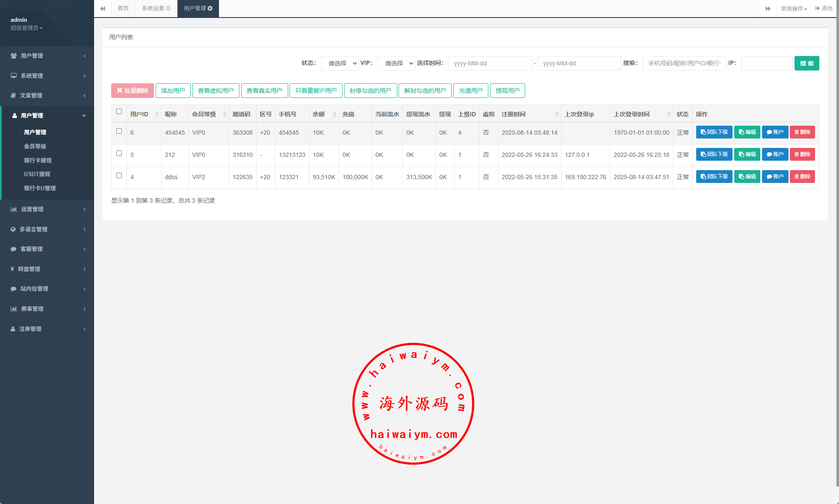839x504 pixels.
Task: Check the checkbox for user ID 6
Action: click(119, 131)
